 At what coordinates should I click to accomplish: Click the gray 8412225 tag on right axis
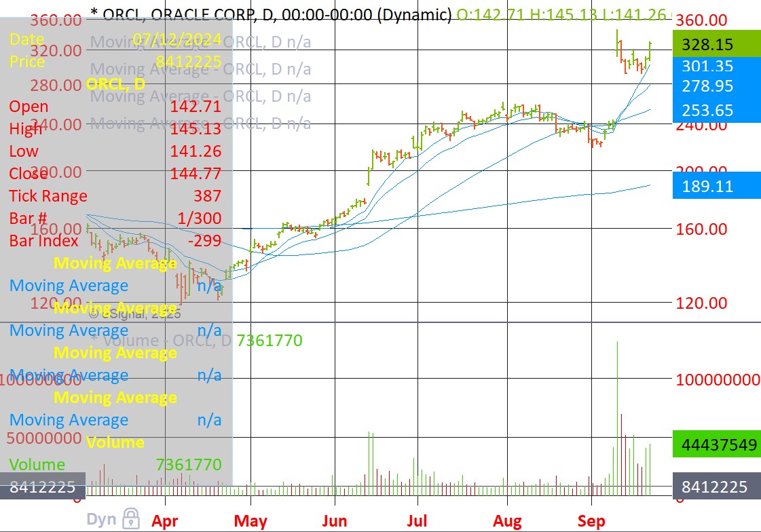716,487
